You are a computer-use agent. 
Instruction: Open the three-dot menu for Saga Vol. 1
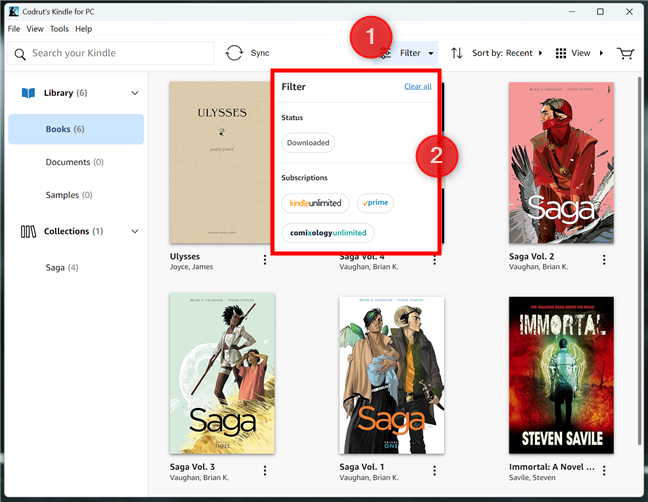[x=434, y=470]
